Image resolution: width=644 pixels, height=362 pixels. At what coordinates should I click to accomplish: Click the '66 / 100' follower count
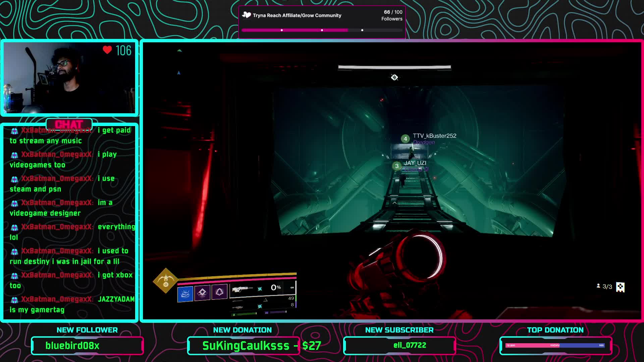[393, 12]
